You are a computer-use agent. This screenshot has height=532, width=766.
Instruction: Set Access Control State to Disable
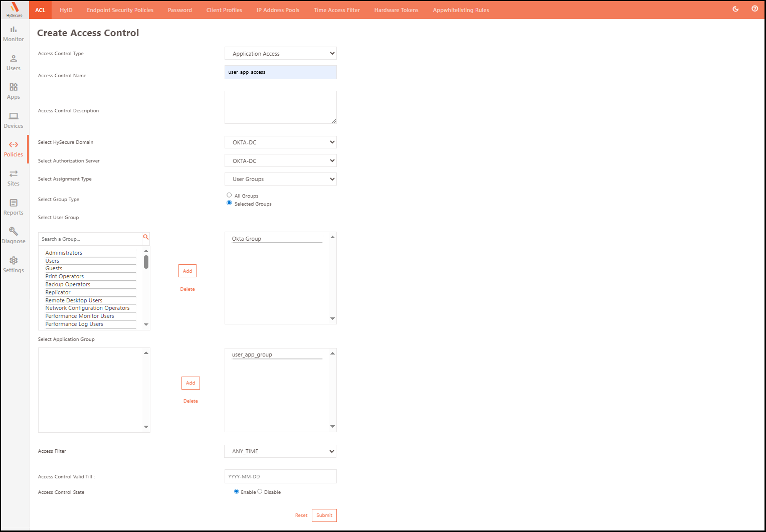pos(260,491)
